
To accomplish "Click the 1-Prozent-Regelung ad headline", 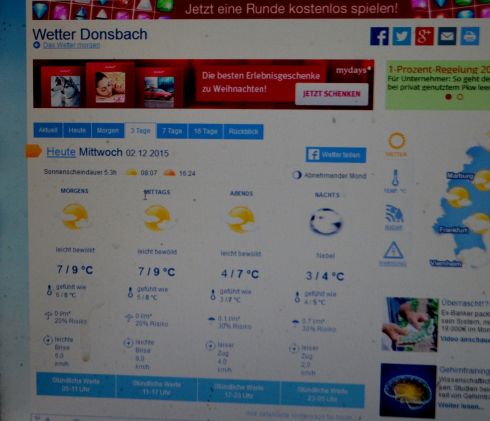I will click(439, 70).
